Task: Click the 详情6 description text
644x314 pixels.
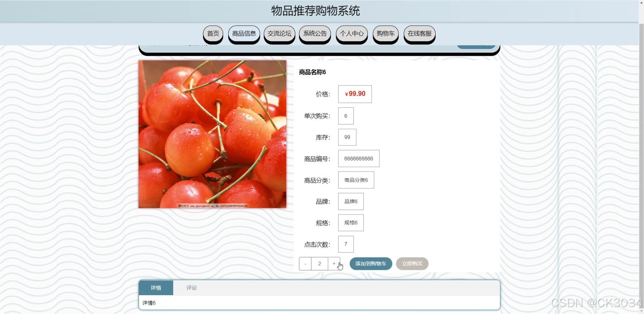Action: pyautogui.click(x=149, y=303)
